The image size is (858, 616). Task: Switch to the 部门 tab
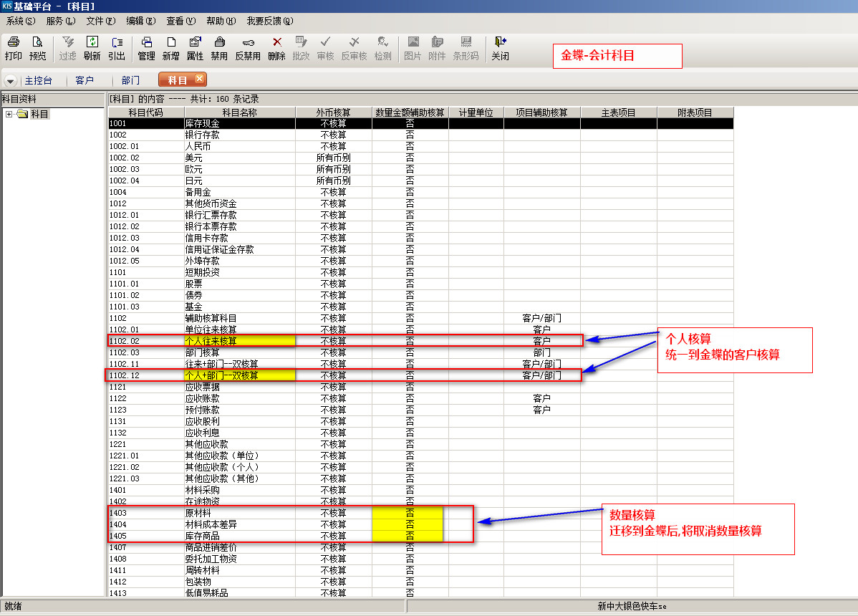pos(130,81)
